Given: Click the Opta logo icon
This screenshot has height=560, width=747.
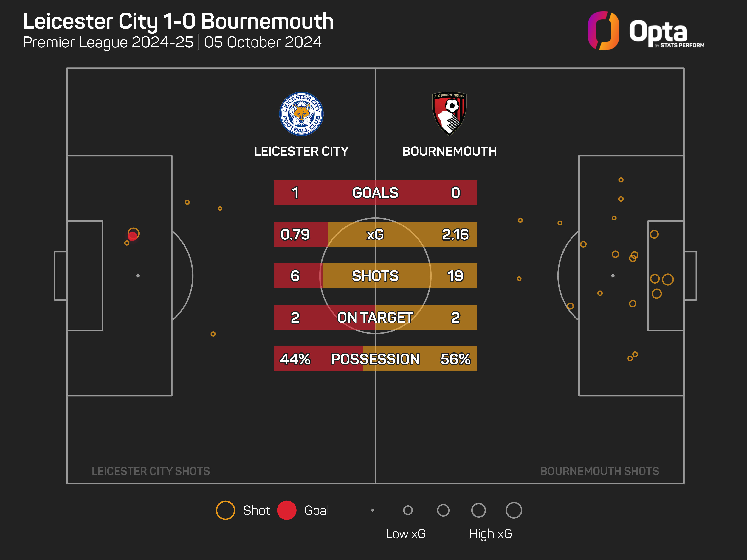Looking at the screenshot, I should (603, 31).
